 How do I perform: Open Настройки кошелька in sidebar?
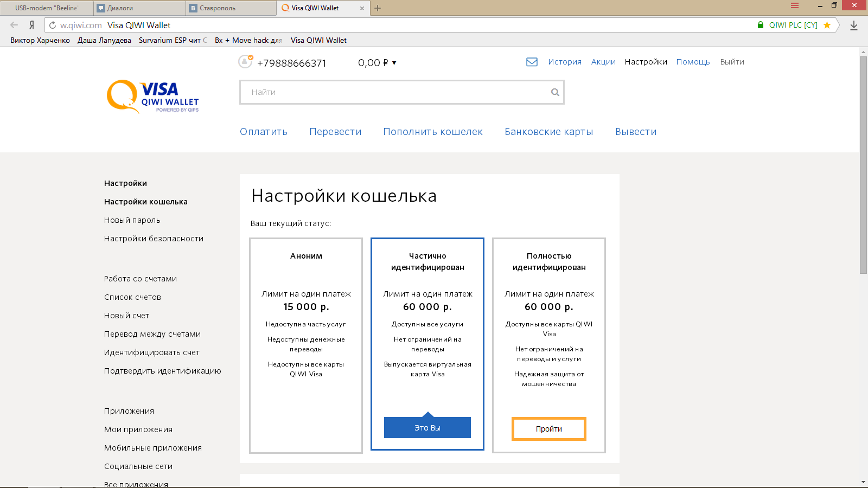coord(146,202)
